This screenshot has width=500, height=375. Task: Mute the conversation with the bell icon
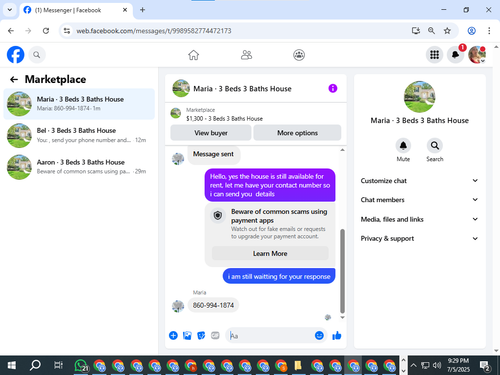(x=403, y=146)
